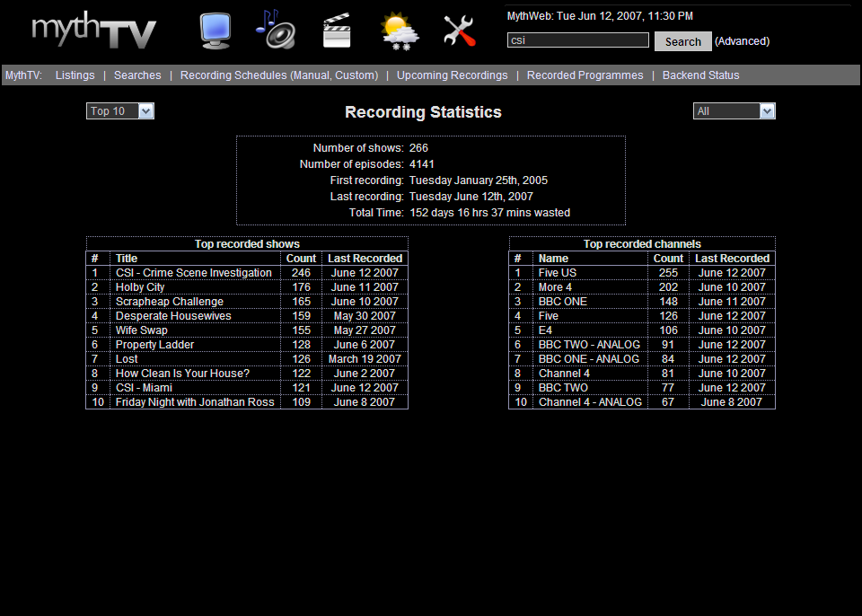862x616 pixels.
Task: Select CSI - Miami show title
Action: [x=144, y=387]
